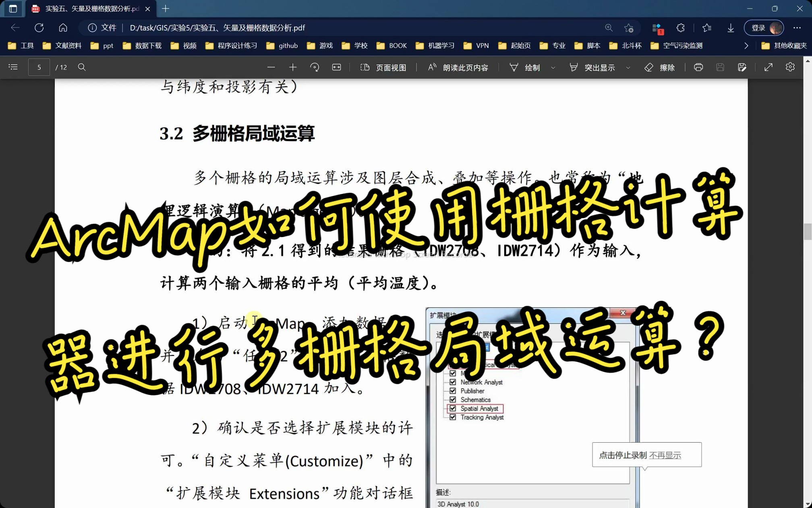This screenshot has width=812, height=508.
Task: Rotate the PDF page
Action: coord(315,67)
